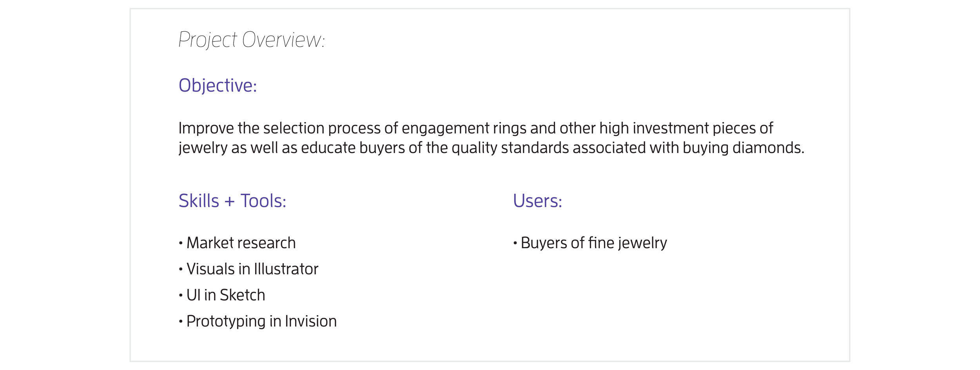
Task: Select the UI in Sketch item
Action: (x=222, y=295)
